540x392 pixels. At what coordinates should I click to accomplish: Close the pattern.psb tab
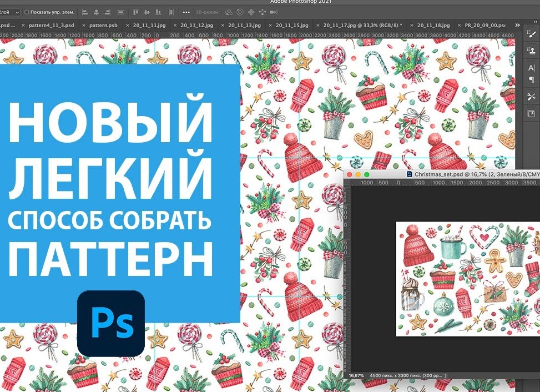(x=84, y=26)
